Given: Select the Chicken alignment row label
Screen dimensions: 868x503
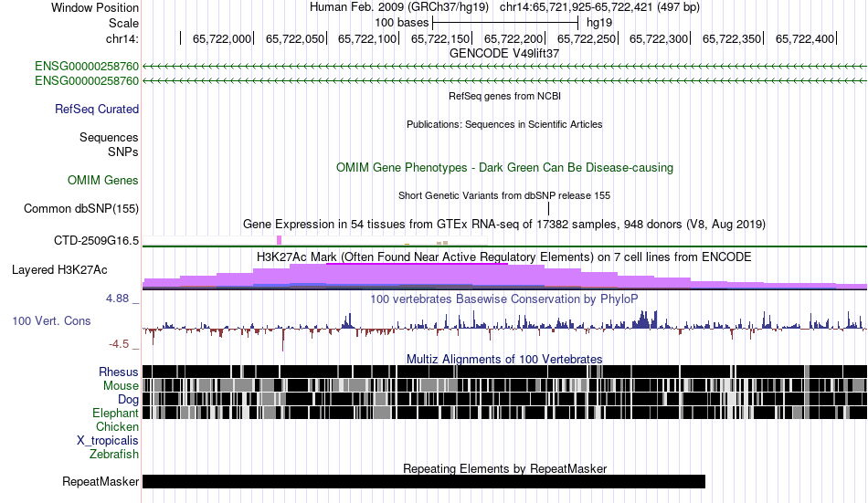Looking at the screenshot, I should 117,426.
